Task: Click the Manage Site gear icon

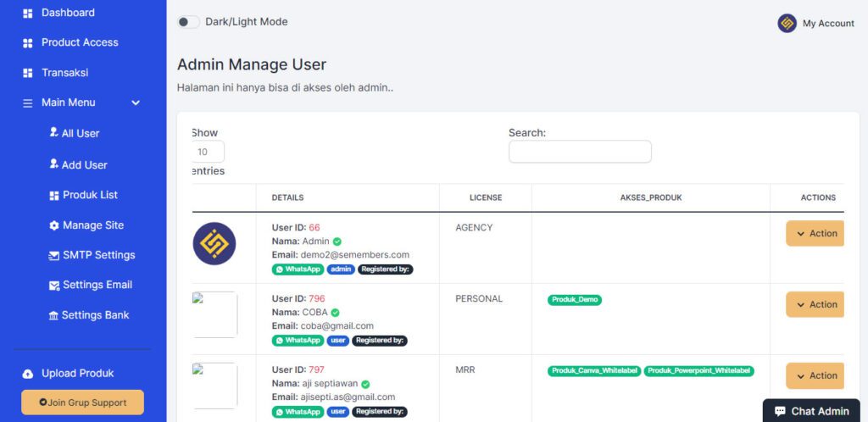Action: point(54,225)
